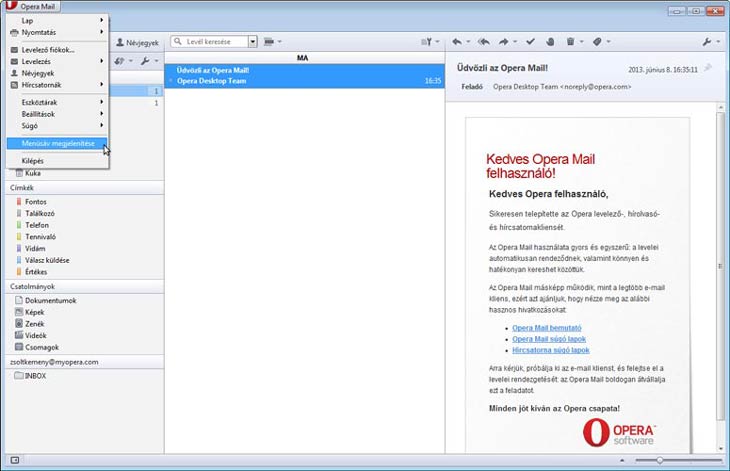
Task: Click the label tag icon
Action: tap(597, 42)
